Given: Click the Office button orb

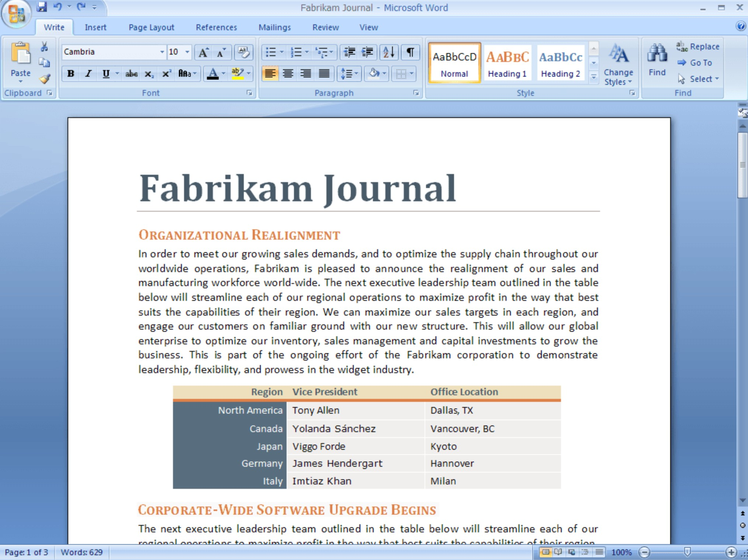Looking at the screenshot, I should 16,13.
